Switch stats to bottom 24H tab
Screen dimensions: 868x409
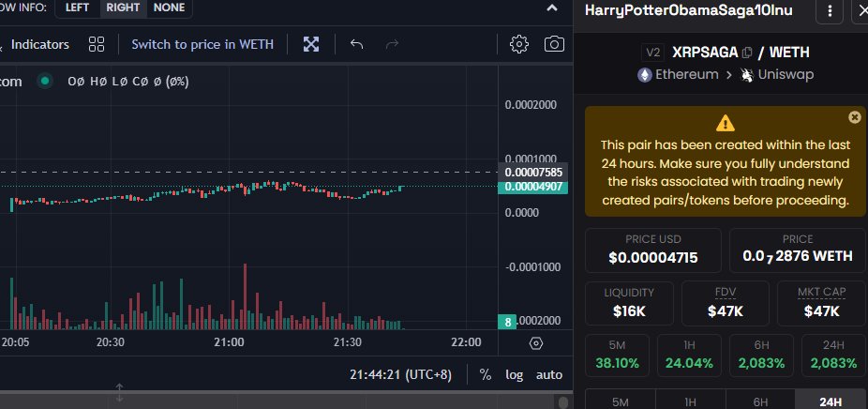tap(831, 401)
